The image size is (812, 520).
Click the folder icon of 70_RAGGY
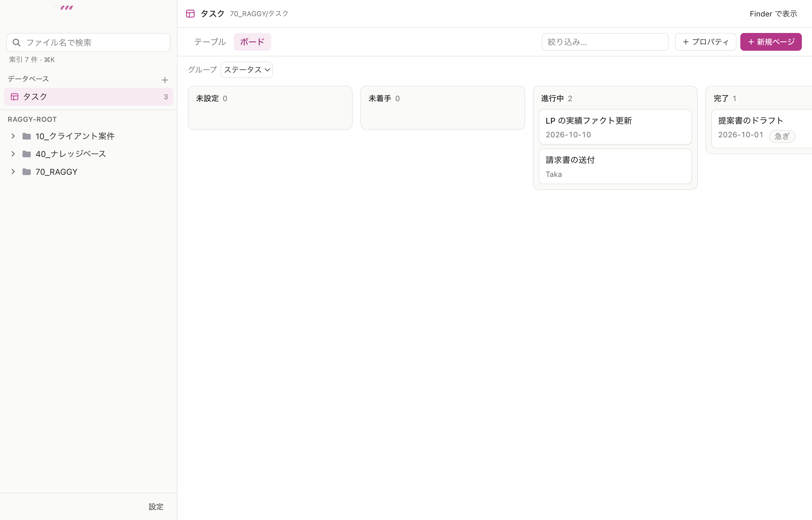[x=27, y=172]
